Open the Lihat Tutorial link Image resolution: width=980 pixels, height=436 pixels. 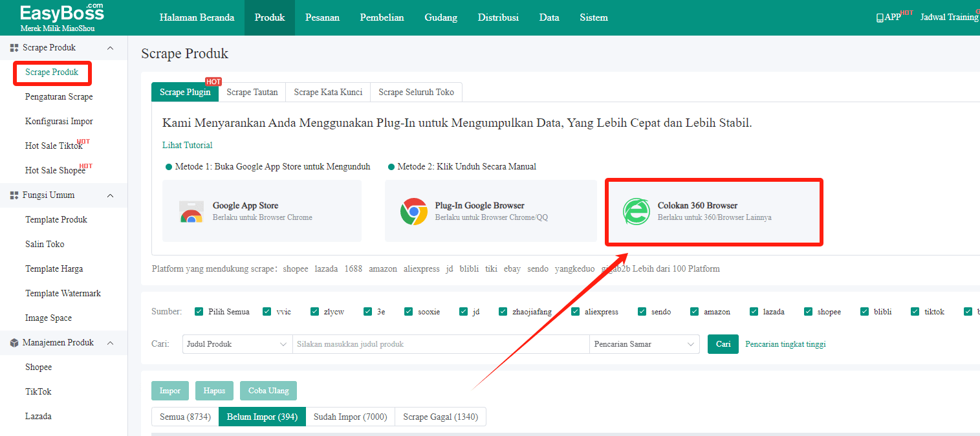pyautogui.click(x=188, y=146)
